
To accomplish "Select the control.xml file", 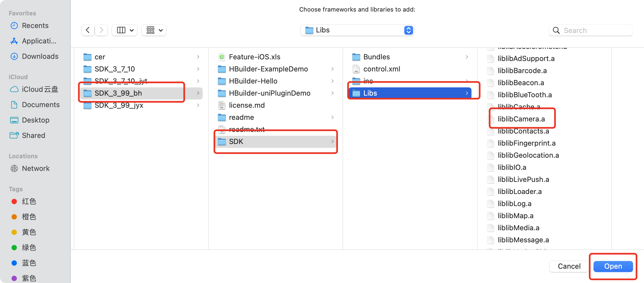I will [382, 69].
